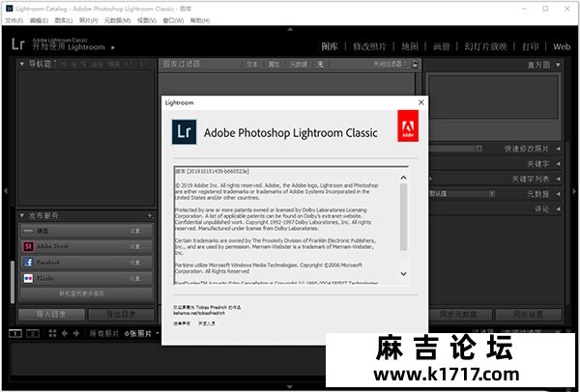Viewport: 580px width, 392px height.
Task: Click the filter lock icon in library filter bar
Action: pos(415,64)
